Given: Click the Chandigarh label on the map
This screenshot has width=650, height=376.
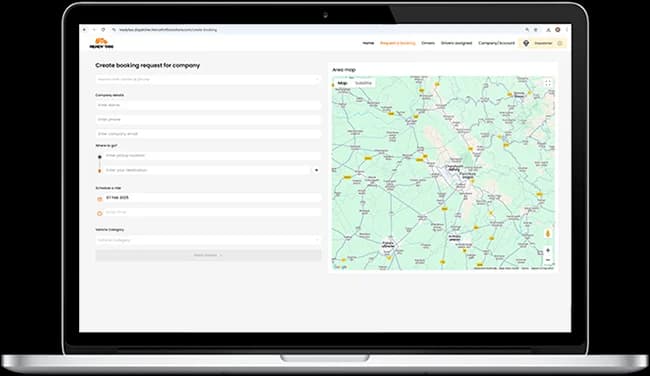Looking at the screenshot, I should (x=453, y=168).
